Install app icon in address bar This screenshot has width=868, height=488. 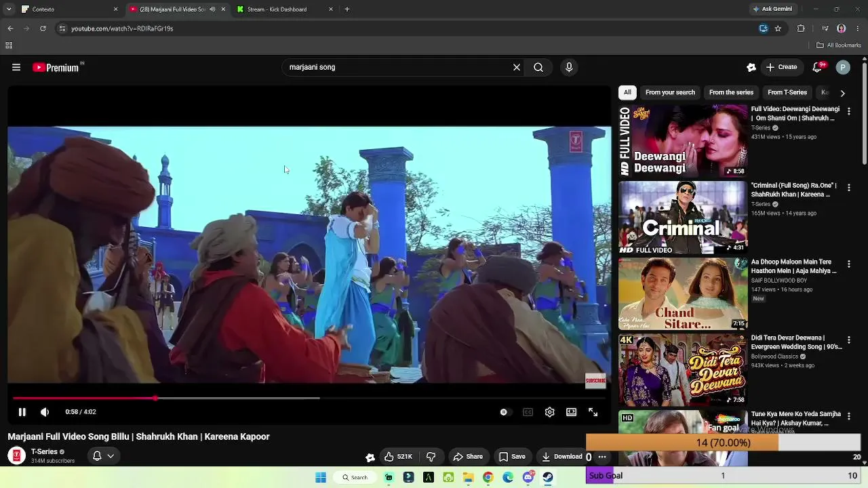pos(764,28)
